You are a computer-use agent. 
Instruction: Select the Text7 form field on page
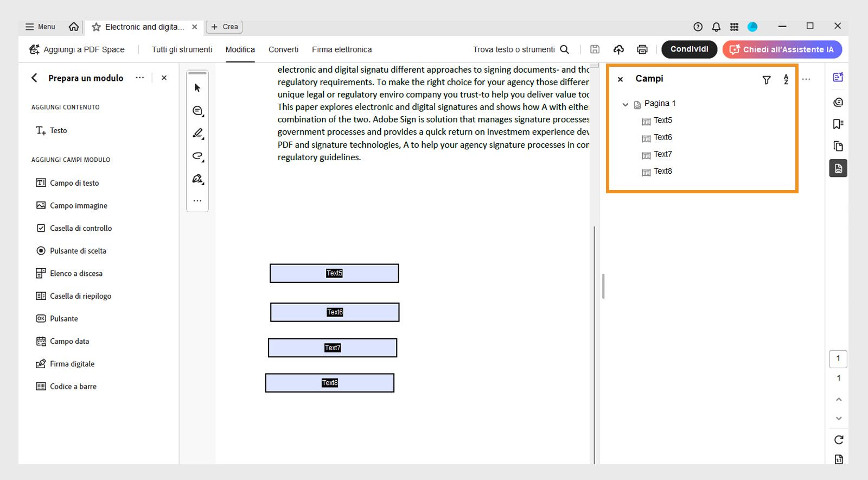click(x=333, y=348)
